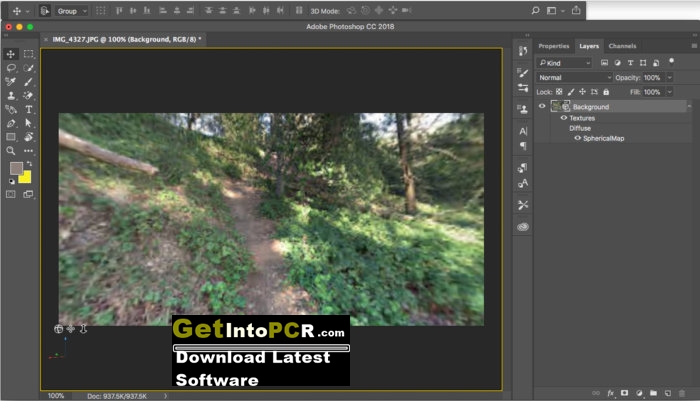The width and height of the screenshot is (700, 401).
Task: Toggle layer filtering on/off switch
Action: (671, 61)
